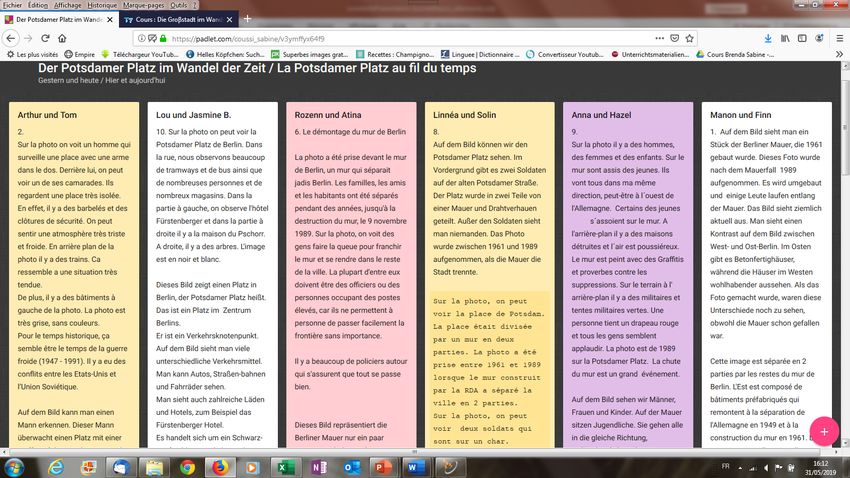Open the Windows Start button
This screenshot has height=478, width=850.
click(x=14, y=467)
